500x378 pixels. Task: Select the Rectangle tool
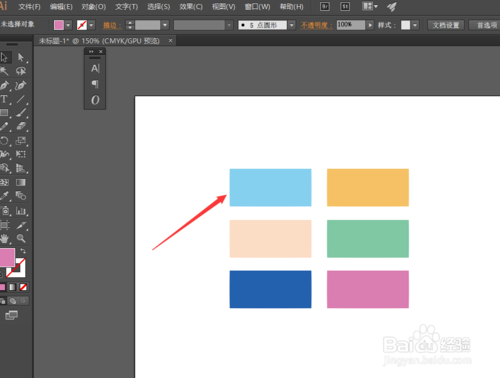(4, 113)
